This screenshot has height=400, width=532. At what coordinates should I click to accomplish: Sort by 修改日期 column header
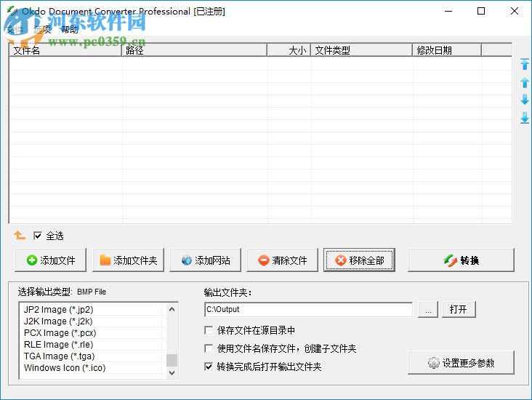coord(447,50)
